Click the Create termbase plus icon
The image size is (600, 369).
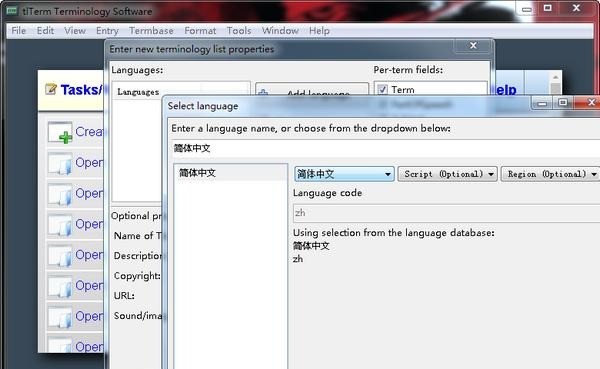pyautogui.click(x=60, y=132)
